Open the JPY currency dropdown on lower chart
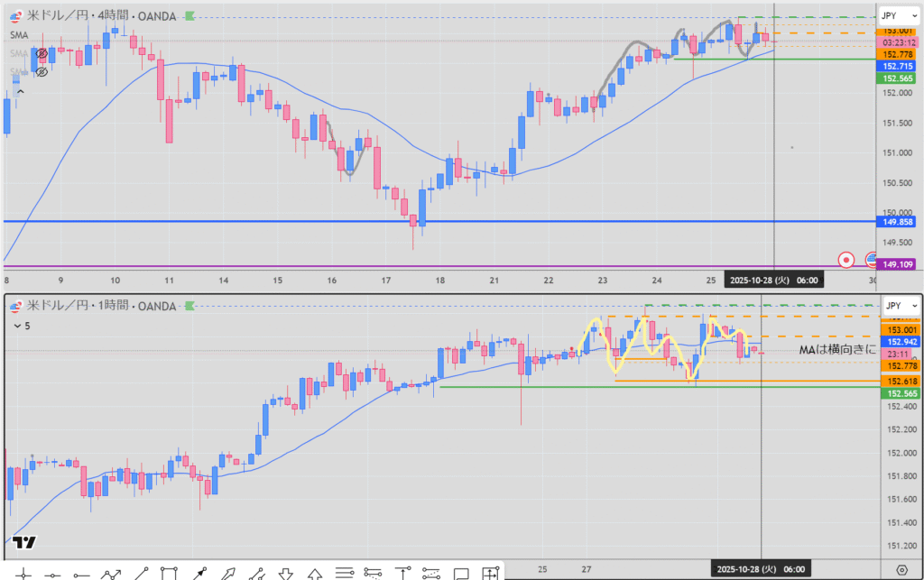The height and width of the screenshot is (580, 924). (899, 306)
